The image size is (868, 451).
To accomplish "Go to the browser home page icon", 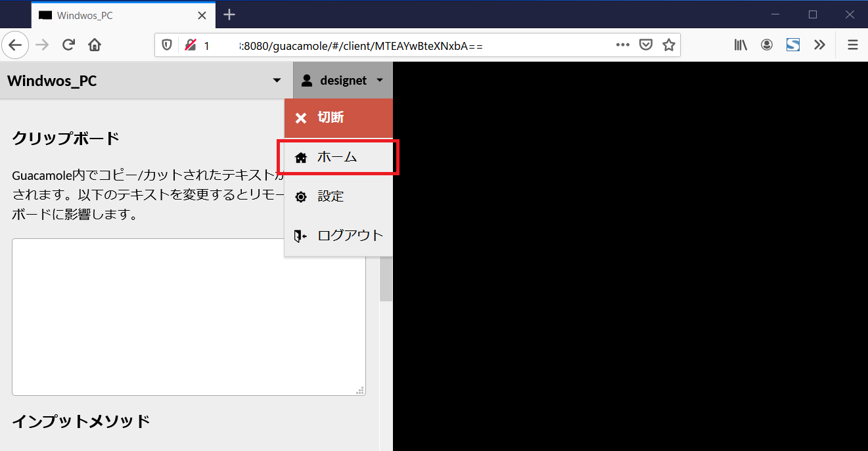I will (95, 45).
